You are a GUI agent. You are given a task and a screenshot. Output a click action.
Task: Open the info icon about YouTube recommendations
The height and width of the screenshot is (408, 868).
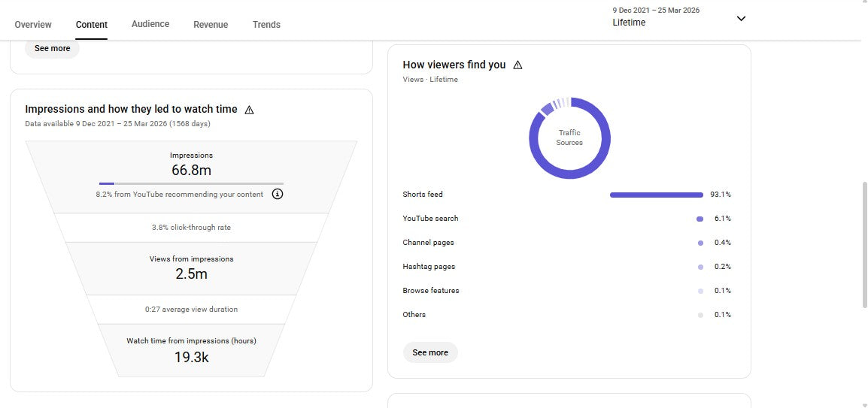(x=278, y=194)
